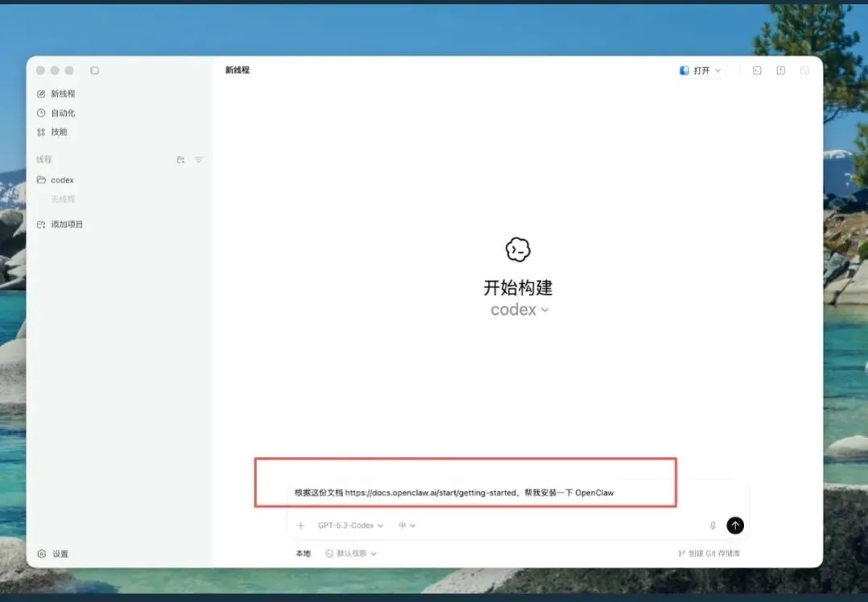Select the codex project folder

(x=56, y=179)
